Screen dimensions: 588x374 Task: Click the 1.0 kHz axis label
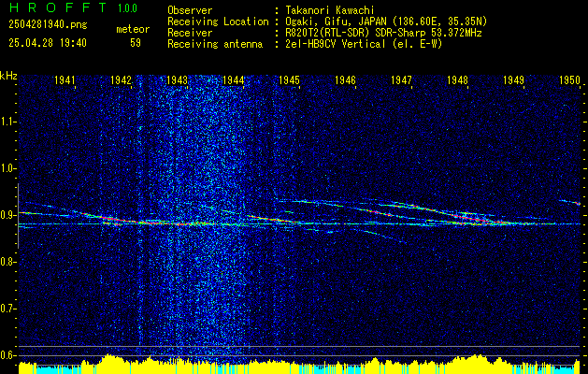[x=7, y=169]
